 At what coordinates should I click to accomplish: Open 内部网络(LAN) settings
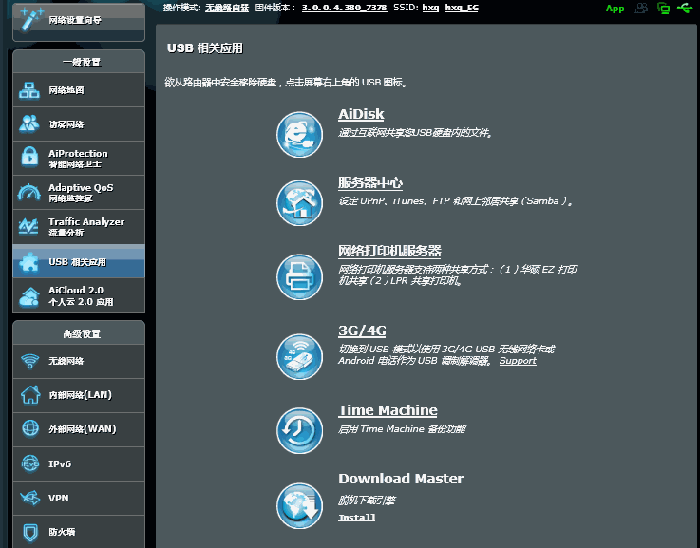79,395
